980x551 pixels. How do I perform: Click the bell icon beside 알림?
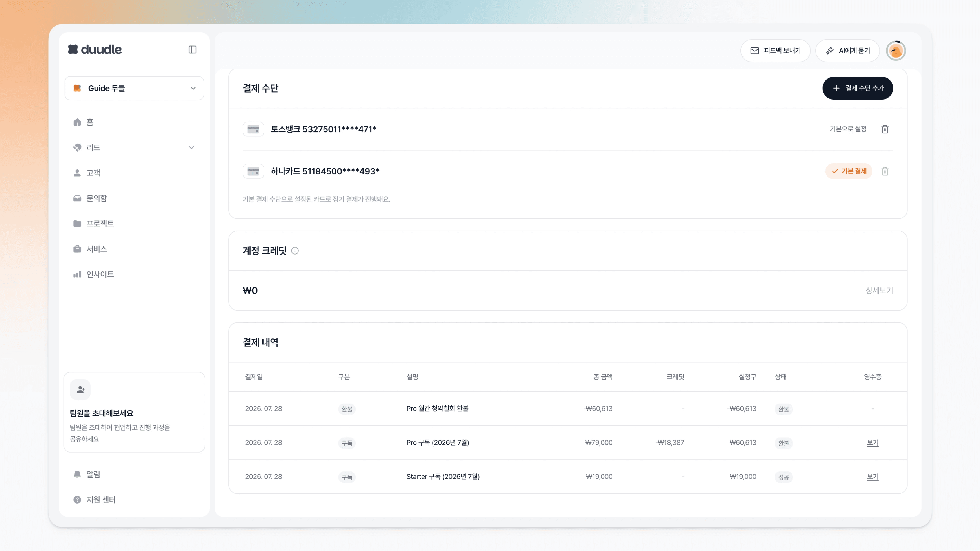[x=77, y=474]
